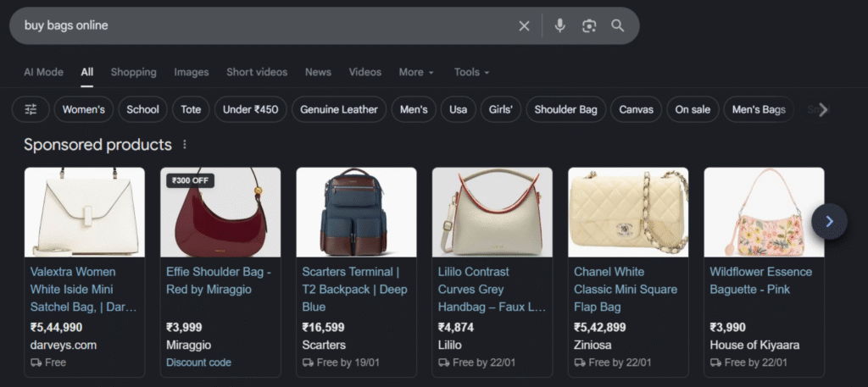Apply the School filter chip
Screen dimensions: 868x387
(142, 109)
